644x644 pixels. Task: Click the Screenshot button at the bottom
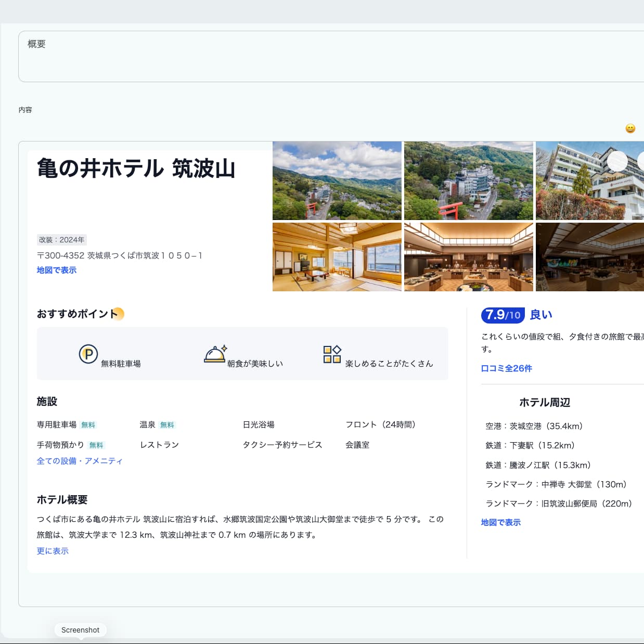[x=81, y=629]
